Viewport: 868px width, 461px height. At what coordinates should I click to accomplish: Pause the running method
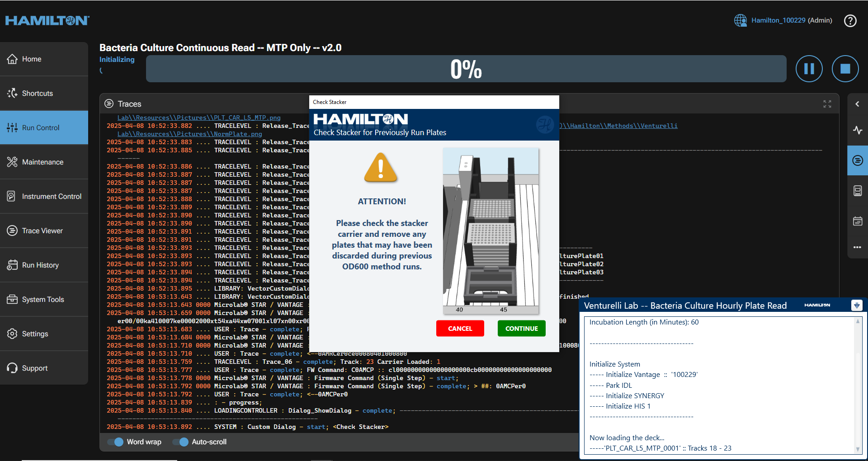pyautogui.click(x=809, y=69)
